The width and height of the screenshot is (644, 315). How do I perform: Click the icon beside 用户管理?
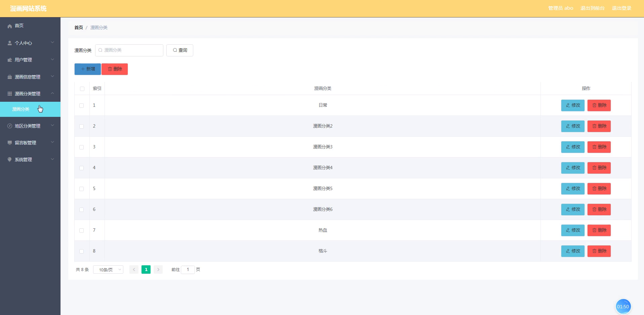[10, 60]
